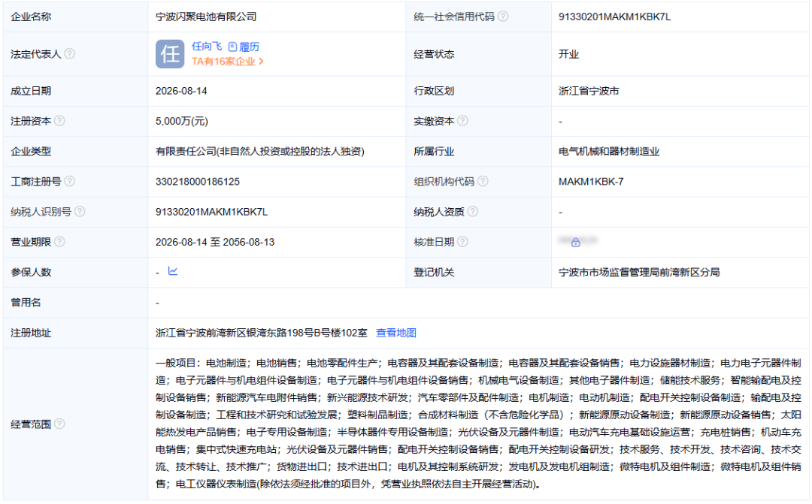This screenshot has height=504, width=812.
Task: Click help icon next to 工商注册号
Action: point(69,181)
